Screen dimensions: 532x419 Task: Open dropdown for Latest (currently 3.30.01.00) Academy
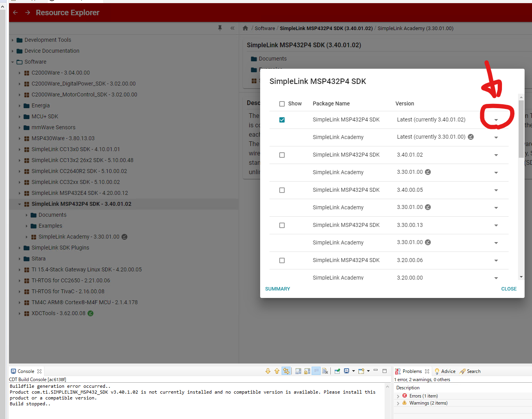(x=496, y=137)
